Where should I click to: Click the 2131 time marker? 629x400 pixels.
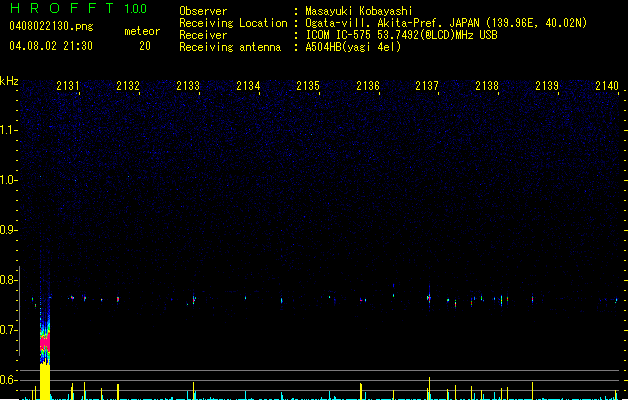[x=68, y=86]
